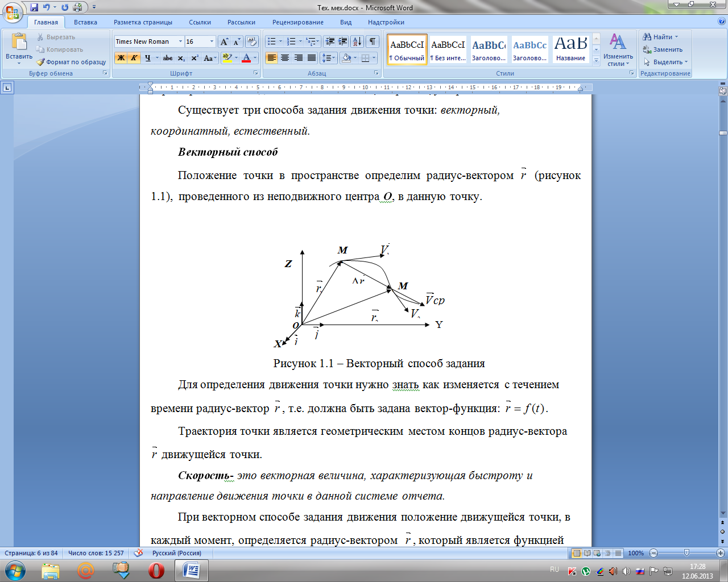
Task: Apply the Без интервала style
Action: point(448,49)
